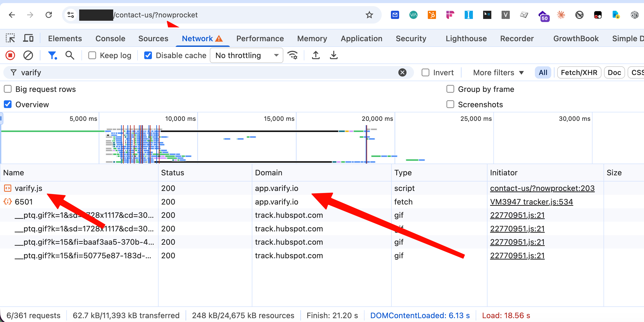Open the HubSpot extension icon
Image resolution: width=644 pixels, height=322 pixels.
point(432,15)
